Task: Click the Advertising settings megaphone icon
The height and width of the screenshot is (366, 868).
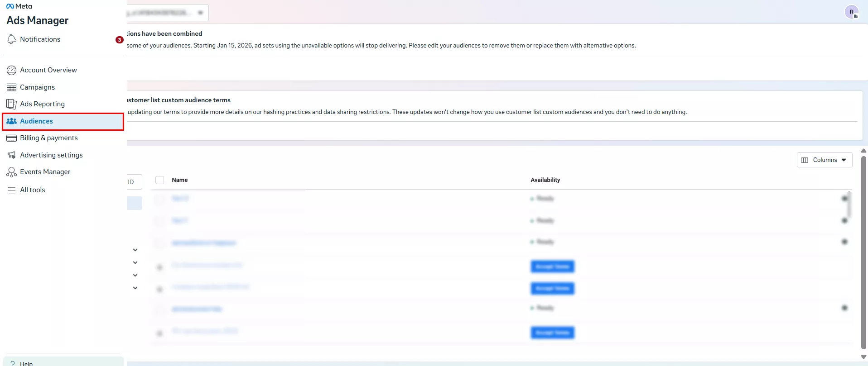Action: pos(12,155)
